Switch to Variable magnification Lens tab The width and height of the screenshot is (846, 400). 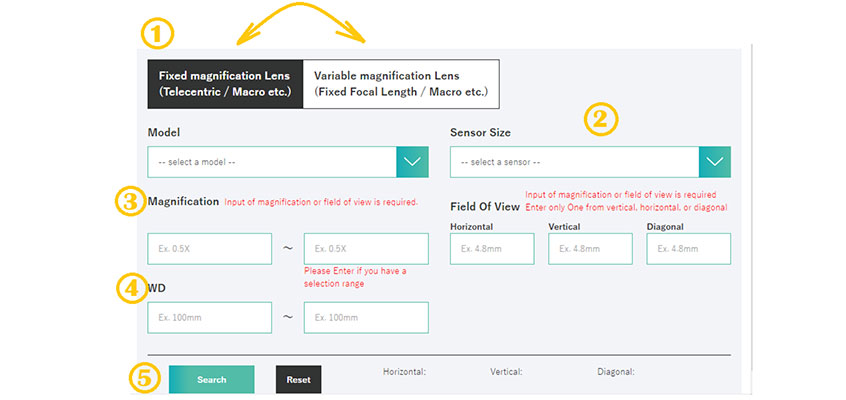[401, 84]
